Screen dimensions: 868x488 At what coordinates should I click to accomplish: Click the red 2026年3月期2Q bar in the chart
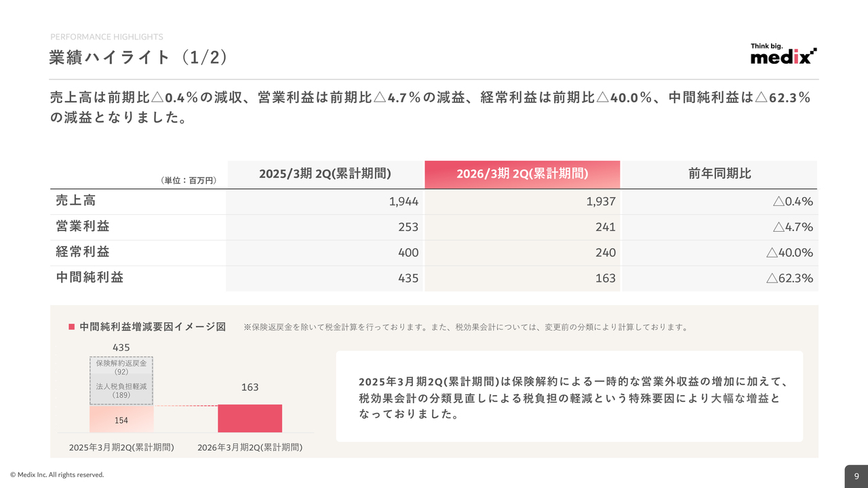(250, 418)
